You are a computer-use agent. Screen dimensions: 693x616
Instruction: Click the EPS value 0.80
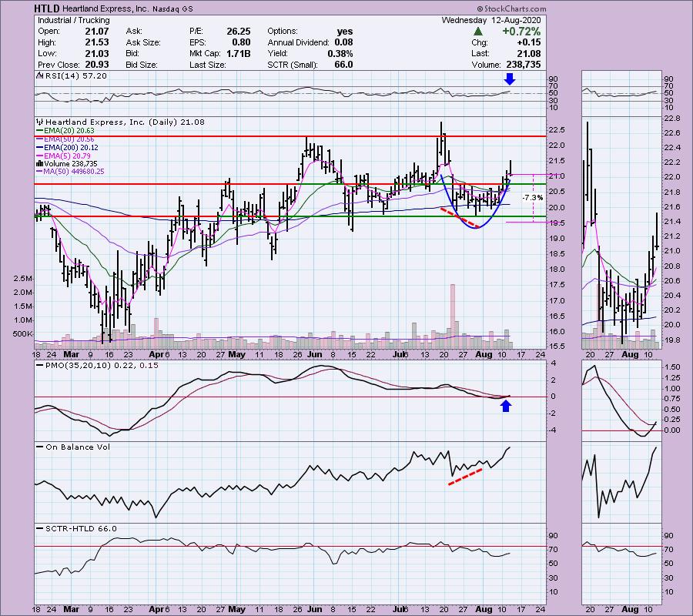click(x=242, y=42)
